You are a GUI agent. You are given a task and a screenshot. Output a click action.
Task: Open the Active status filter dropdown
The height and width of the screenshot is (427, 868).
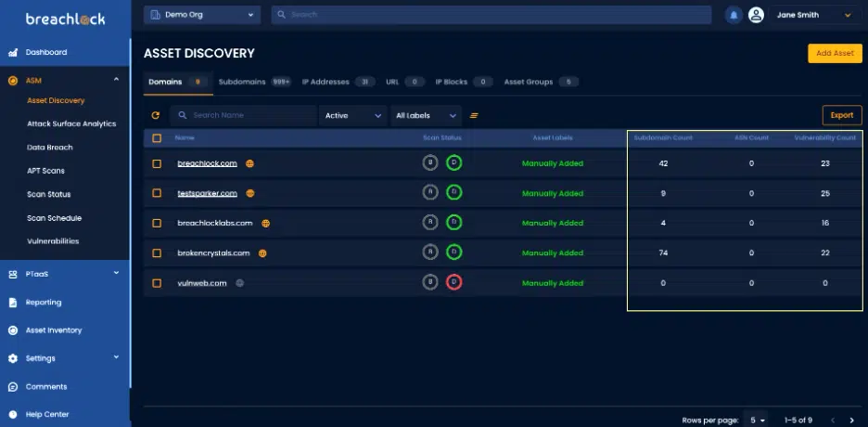pos(352,116)
